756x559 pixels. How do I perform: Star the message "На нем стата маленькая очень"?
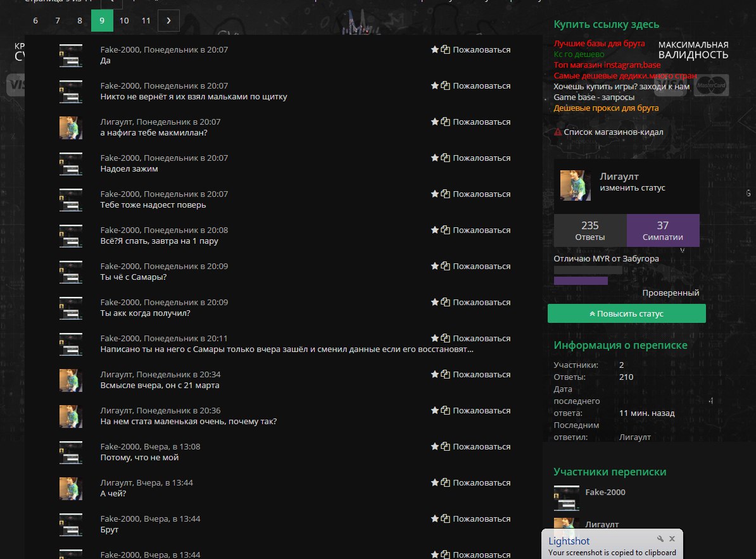[434, 411]
